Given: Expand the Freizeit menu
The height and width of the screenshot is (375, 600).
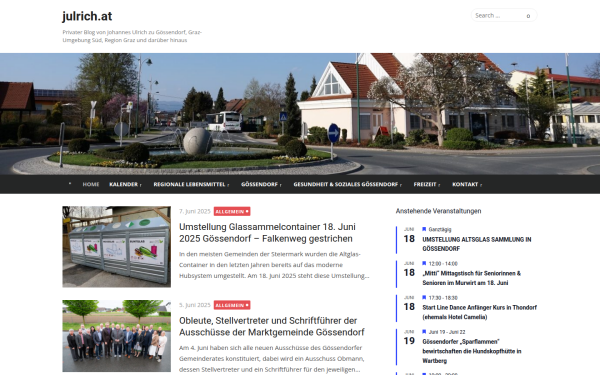Looking at the screenshot, I should click(x=427, y=184).
